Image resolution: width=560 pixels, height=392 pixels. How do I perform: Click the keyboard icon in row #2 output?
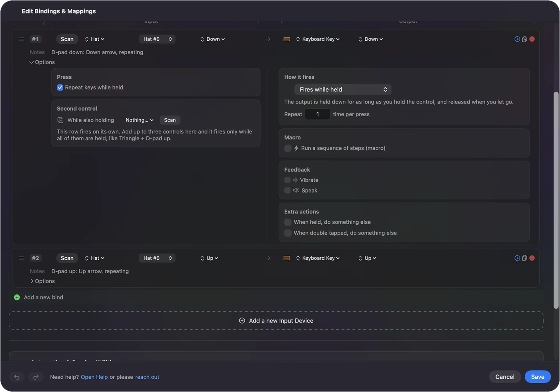pyautogui.click(x=287, y=258)
